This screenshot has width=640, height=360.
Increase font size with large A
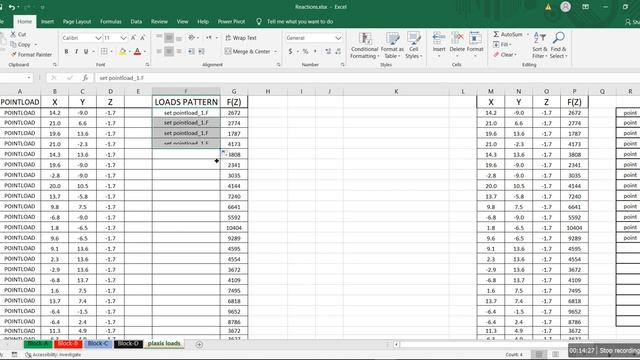pos(133,38)
